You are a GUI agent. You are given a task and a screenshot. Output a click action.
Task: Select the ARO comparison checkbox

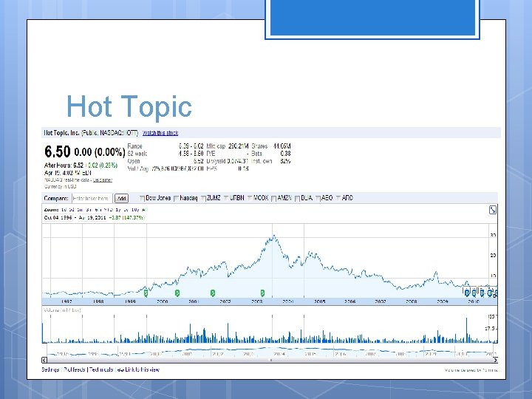338,198
